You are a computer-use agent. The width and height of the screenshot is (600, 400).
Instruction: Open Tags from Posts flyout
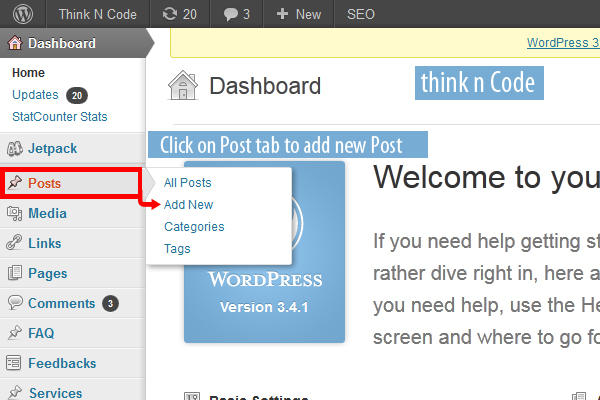[x=177, y=249]
